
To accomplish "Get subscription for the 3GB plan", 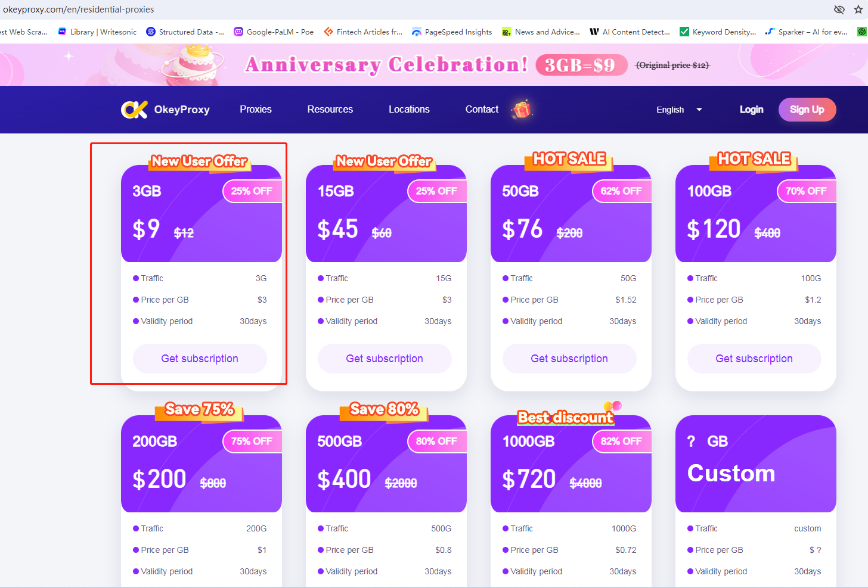I will pos(200,359).
